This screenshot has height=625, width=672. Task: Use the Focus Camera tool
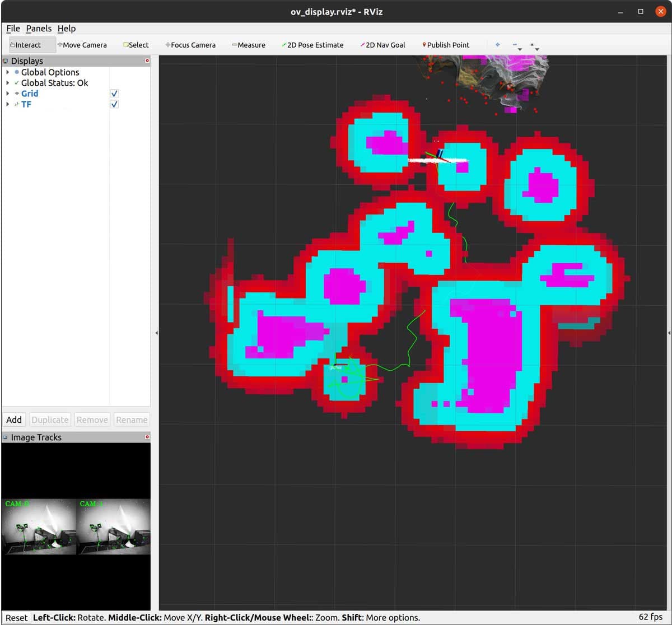point(190,45)
